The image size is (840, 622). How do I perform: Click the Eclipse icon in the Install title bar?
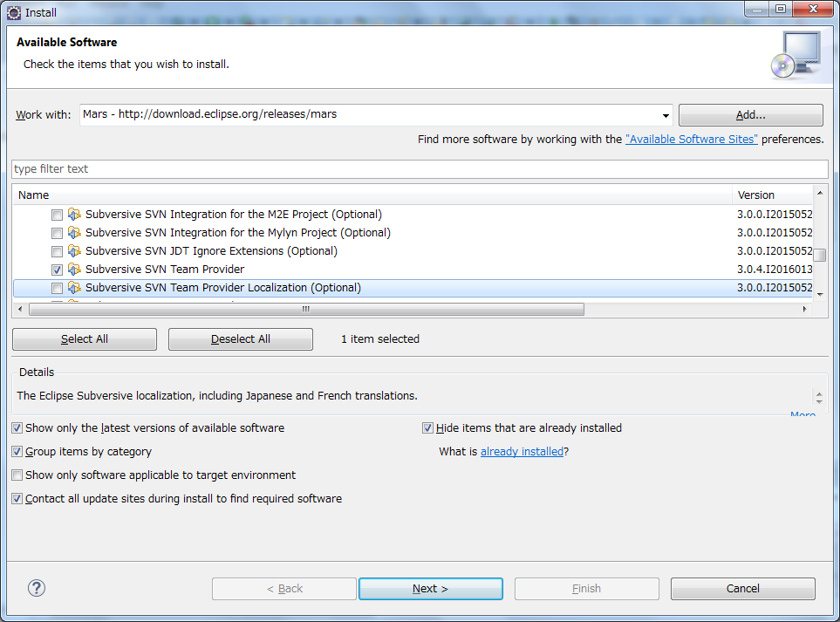point(14,12)
